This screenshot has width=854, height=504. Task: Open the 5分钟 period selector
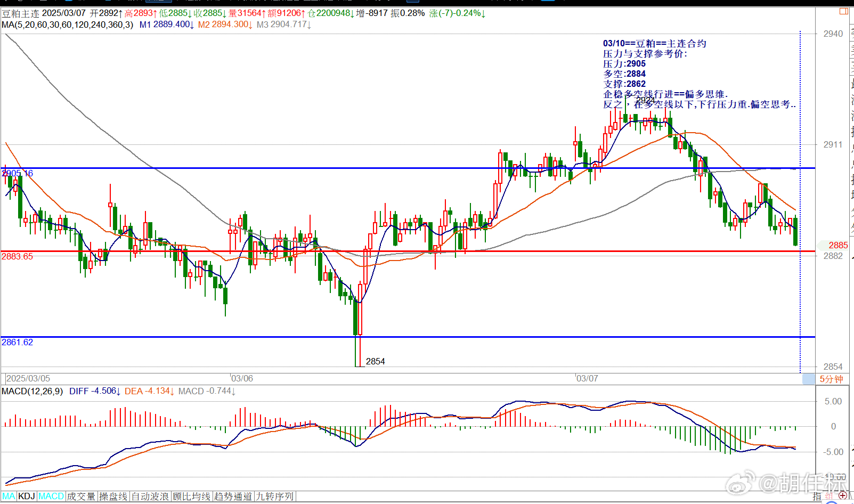tap(831, 379)
